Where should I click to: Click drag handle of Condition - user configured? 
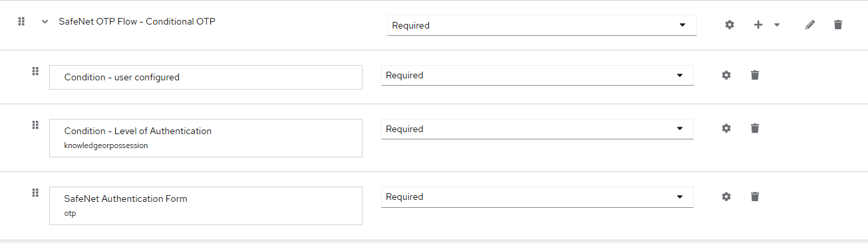point(36,71)
